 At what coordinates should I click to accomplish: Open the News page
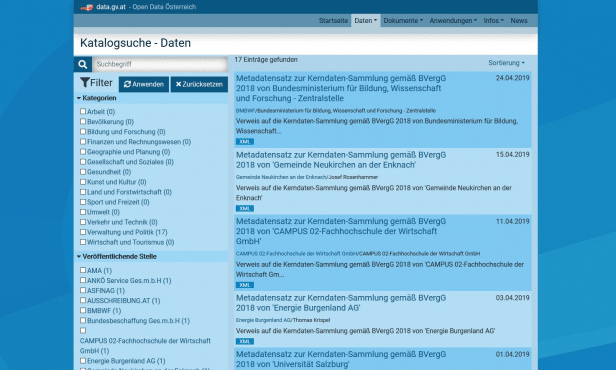(519, 20)
